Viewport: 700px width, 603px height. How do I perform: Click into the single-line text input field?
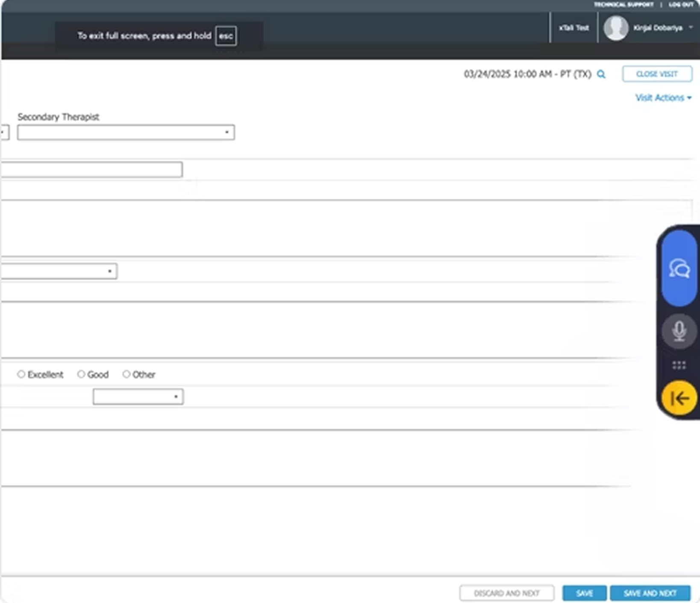tap(92, 169)
